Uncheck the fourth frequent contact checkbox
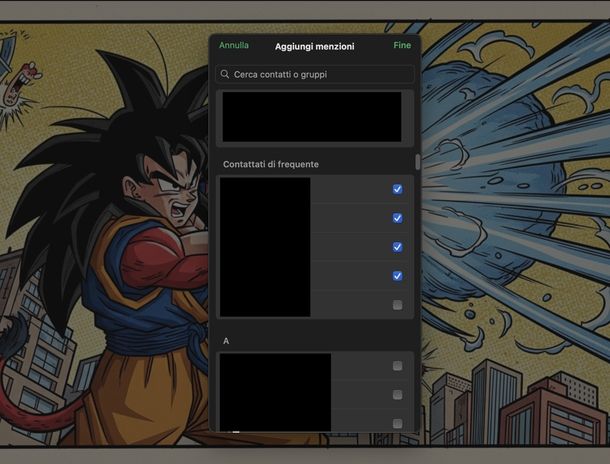 (397, 276)
